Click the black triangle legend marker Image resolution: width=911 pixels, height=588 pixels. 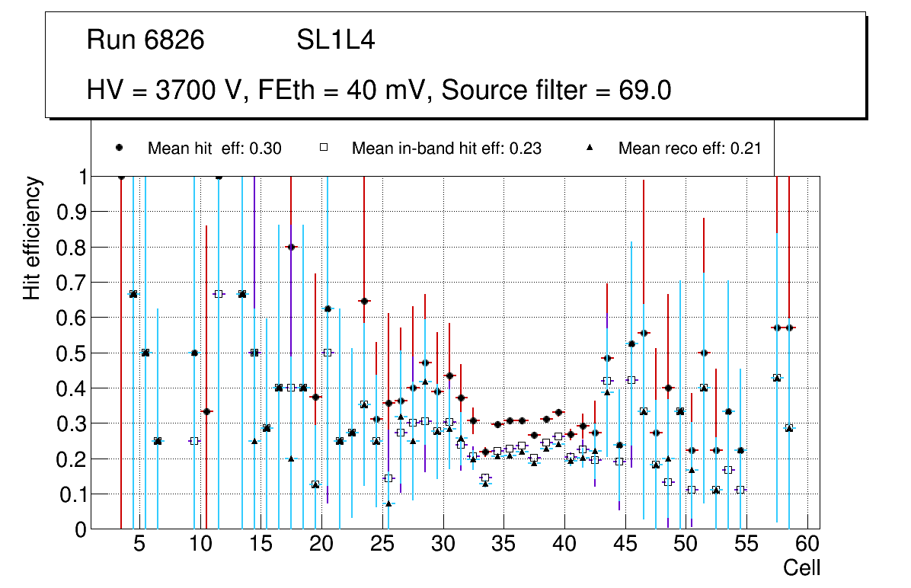[x=591, y=149]
